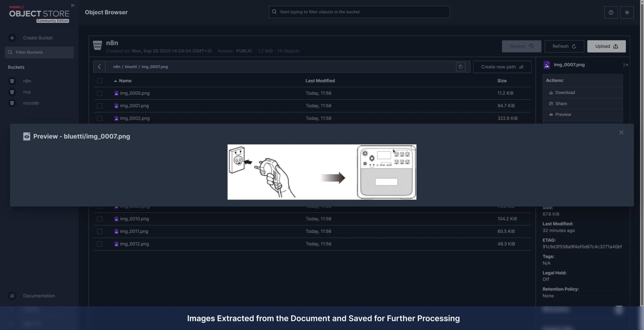Image resolution: width=644 pixels, height=330 pixels.
Task: Focus the filter objects search field
Action: (359, 12)
